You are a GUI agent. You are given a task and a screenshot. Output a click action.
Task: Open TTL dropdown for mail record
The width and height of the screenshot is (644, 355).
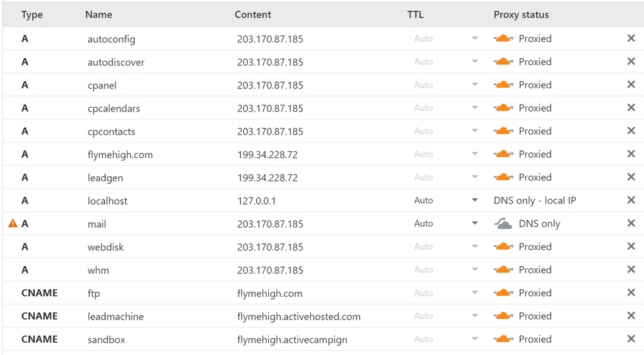coord(475,223)
